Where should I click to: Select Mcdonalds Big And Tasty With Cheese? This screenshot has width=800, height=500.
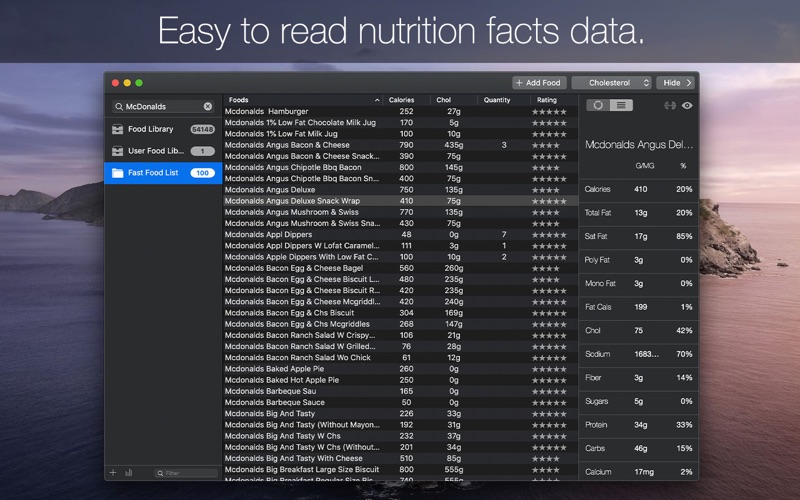point(401,458)
